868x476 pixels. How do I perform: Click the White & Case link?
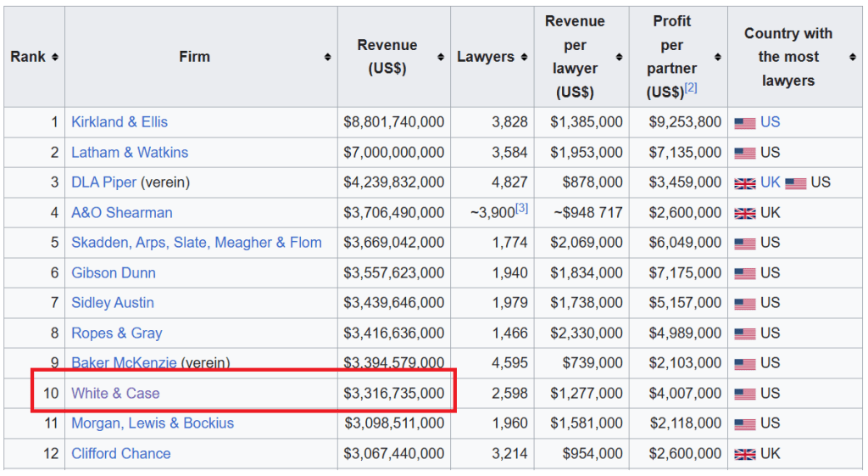[x=115, y=393]
